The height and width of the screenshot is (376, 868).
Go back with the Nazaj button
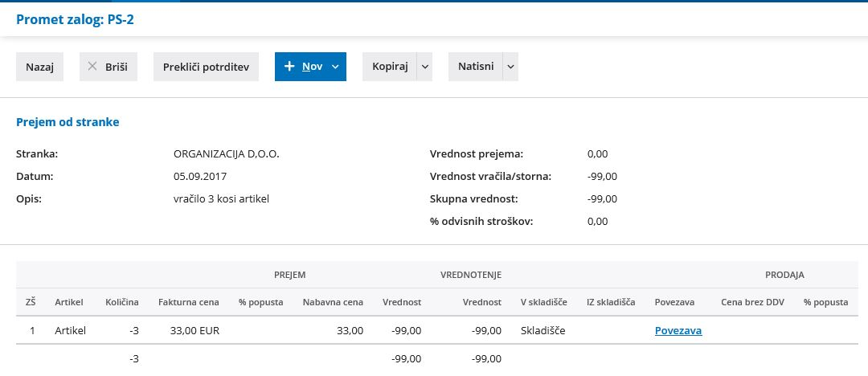[x=40, y=67]
